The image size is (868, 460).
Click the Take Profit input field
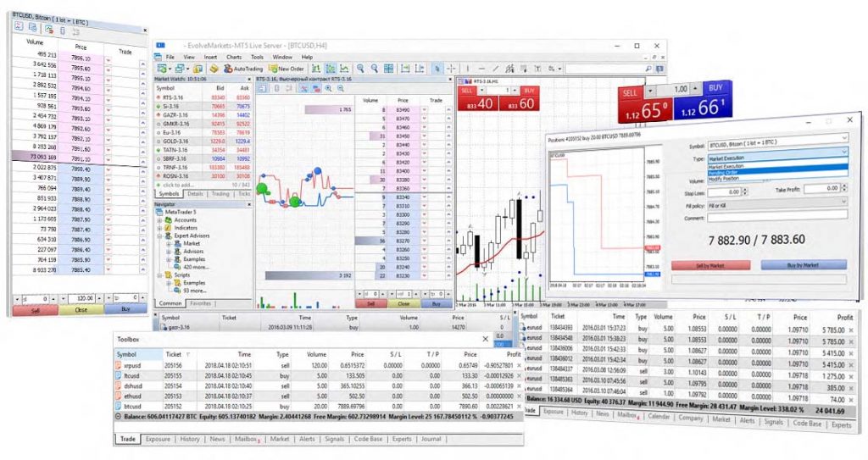tap(821, 188)
